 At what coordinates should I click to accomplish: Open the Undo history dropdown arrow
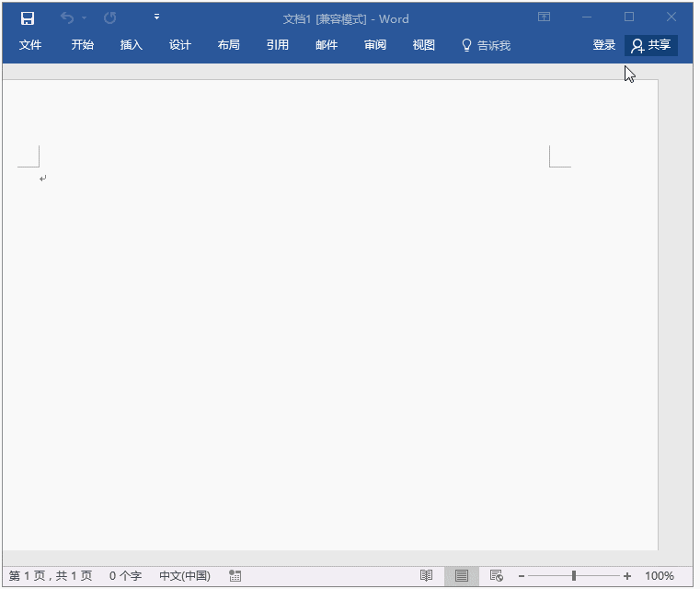pos(84,18)
